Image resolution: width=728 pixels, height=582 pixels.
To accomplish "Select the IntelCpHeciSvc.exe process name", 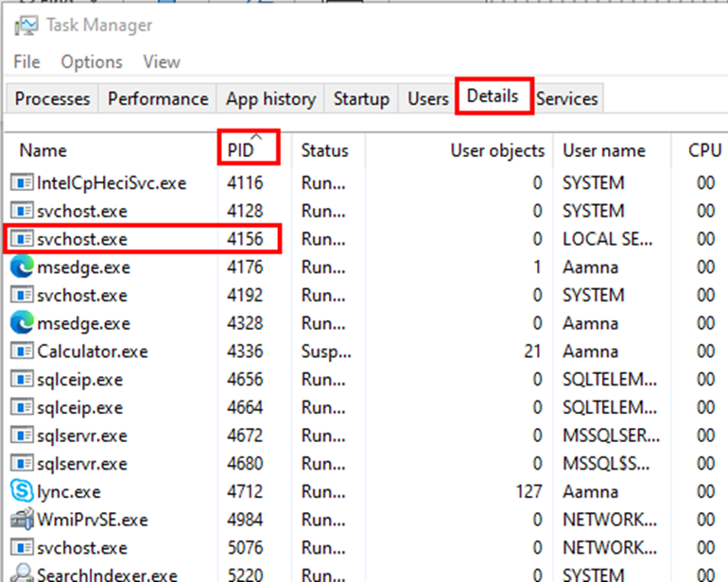I will tap(112, 183).
